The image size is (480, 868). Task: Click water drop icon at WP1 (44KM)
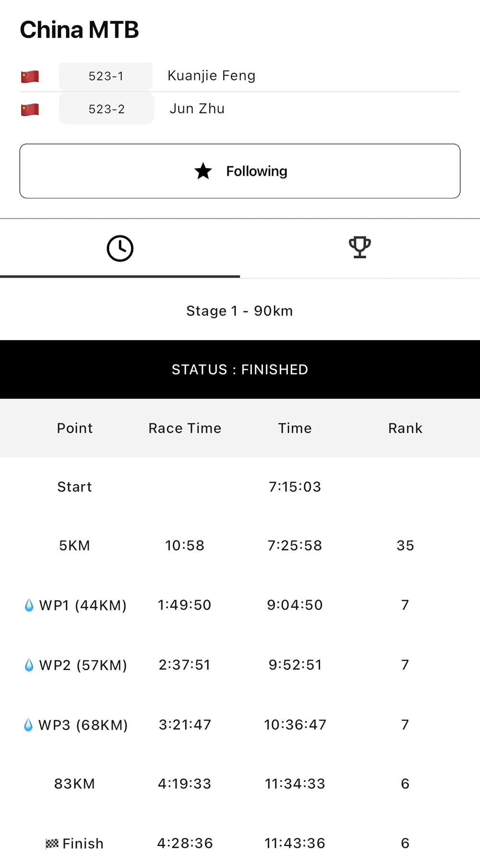point(29,605)
